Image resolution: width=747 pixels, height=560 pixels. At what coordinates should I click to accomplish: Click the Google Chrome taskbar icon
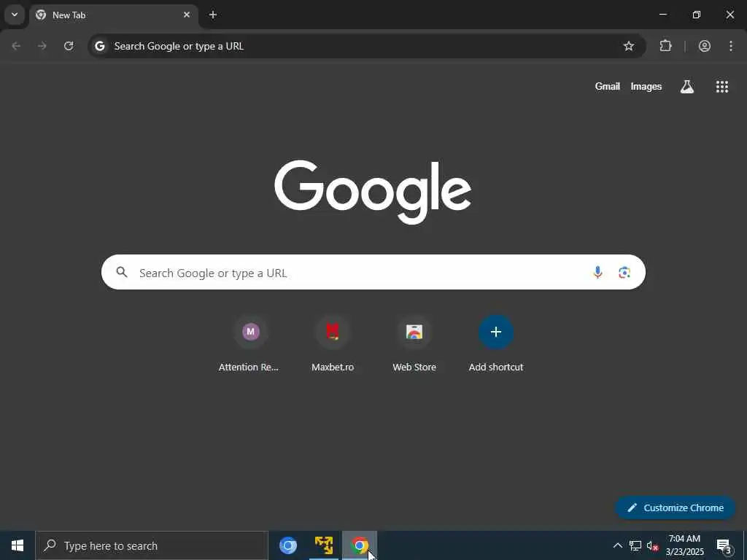tap(360, 545)
